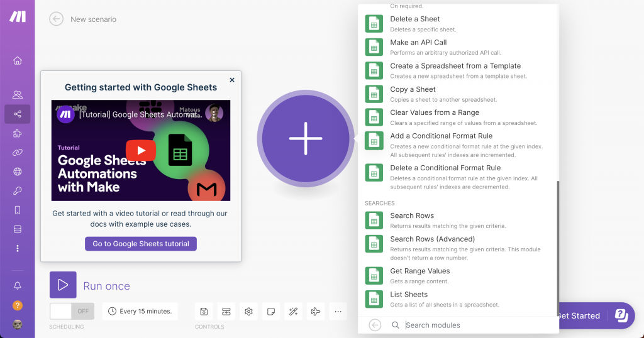Open the orange Help question icon
The image size is (644, 338).
click(x=17, y=305)
